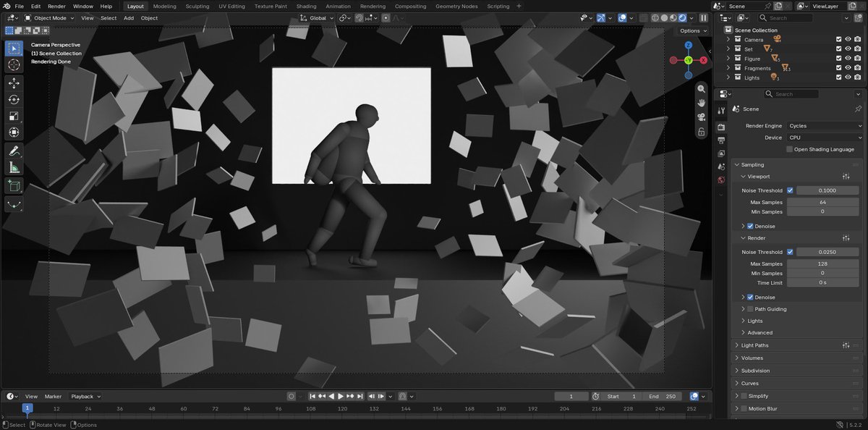
Task: Pause viewport rendering with pause button
Action: [703, 17]
